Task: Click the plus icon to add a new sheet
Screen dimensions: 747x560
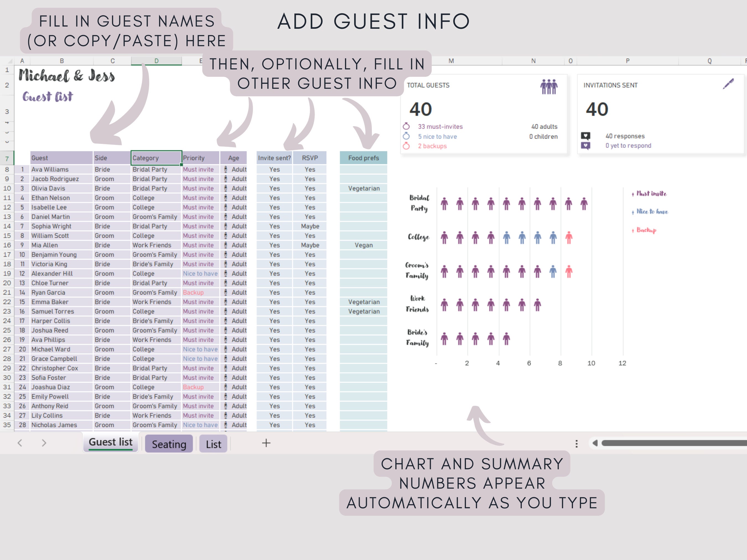Action: (266, 443)
